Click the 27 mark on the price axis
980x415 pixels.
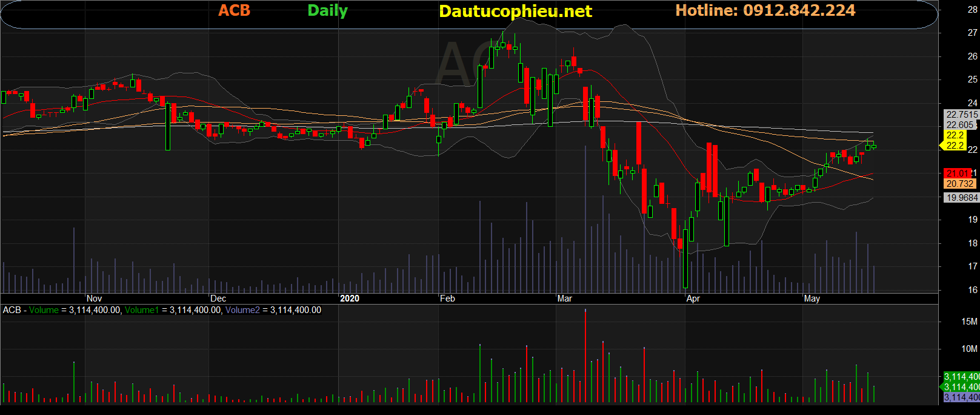point(972,33)
